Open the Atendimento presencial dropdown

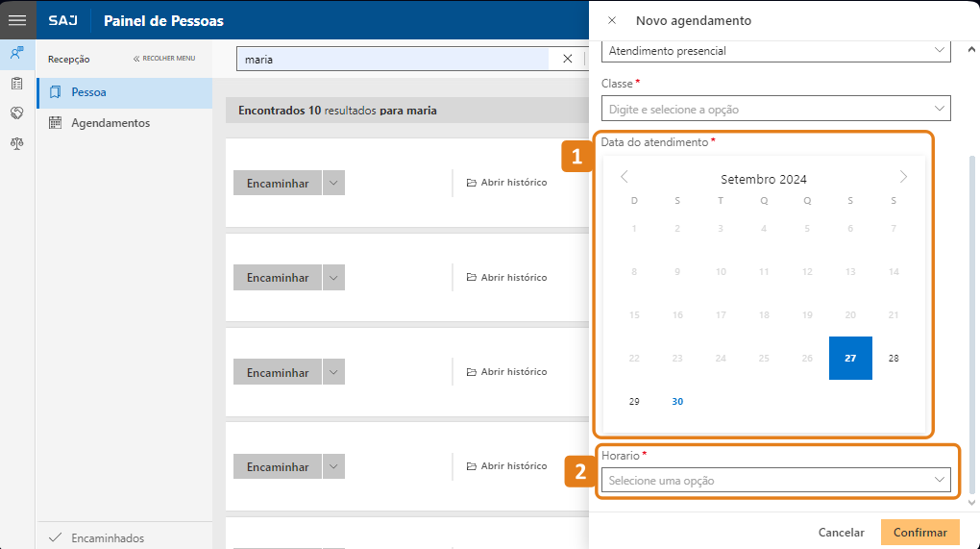click(775, 51)
